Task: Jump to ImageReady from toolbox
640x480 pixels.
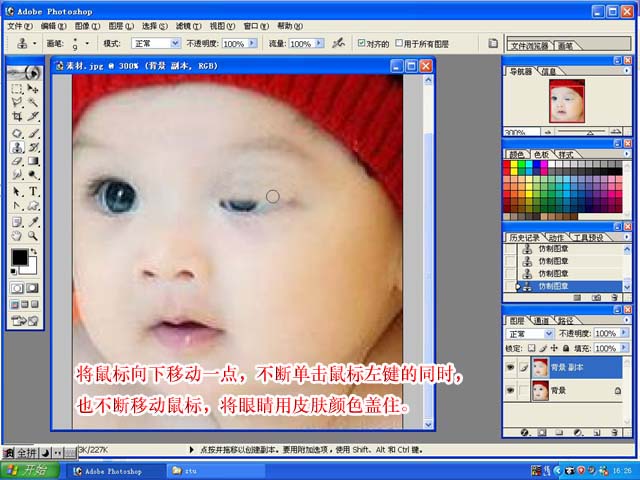Action: [x=24, y=321]
